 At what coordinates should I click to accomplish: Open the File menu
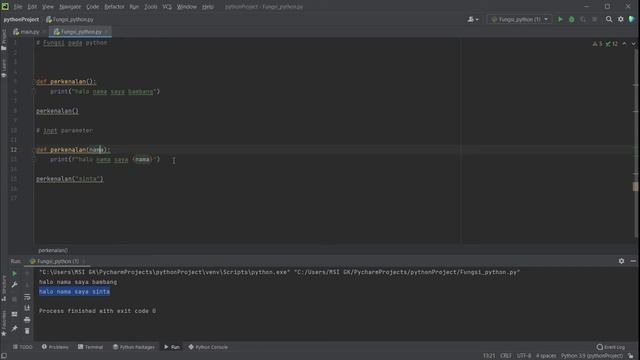[x=18, y=7]
